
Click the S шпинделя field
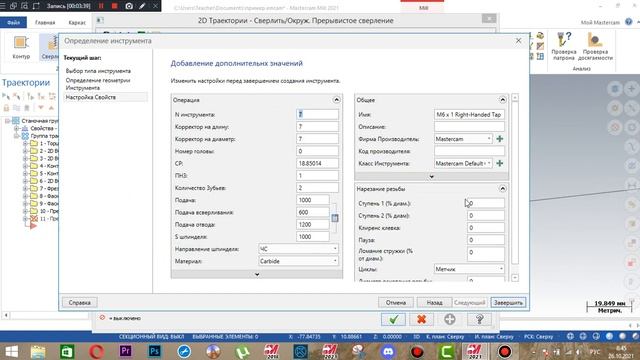(x=313, y=237)
